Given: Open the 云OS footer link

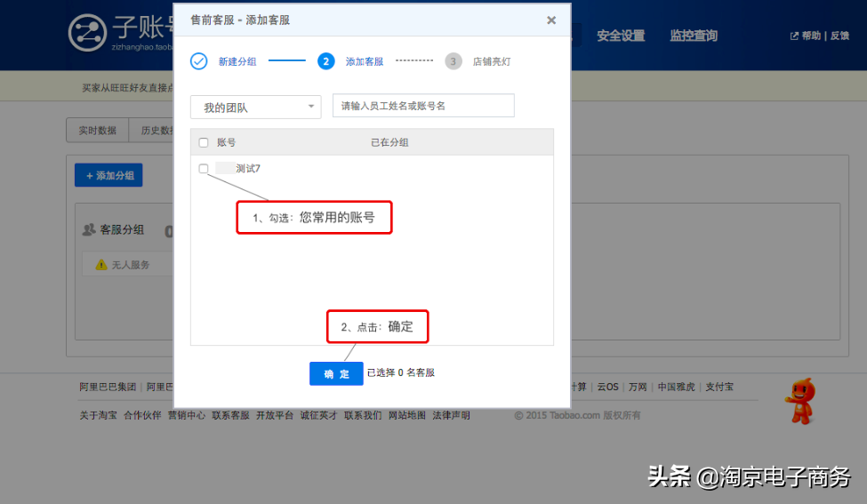Looking at the screenshot, I should [x=607, y=387].
